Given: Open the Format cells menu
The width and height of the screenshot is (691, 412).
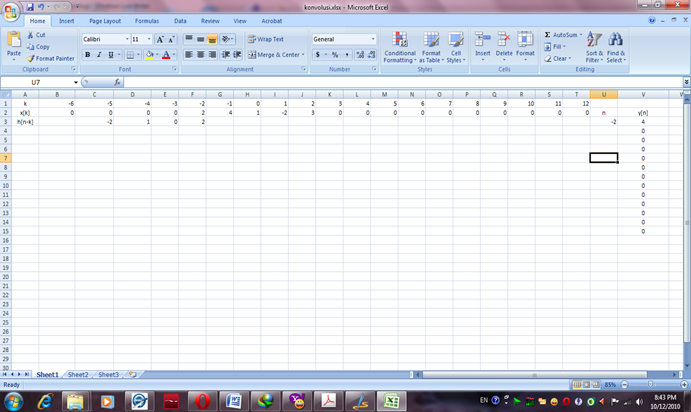Looking at the screenshot, I should 525,46.
